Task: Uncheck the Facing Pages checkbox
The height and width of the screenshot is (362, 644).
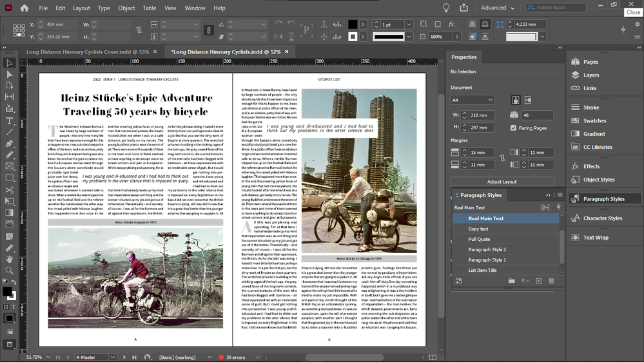Action: pyautogui.click(x=513, y=128)
